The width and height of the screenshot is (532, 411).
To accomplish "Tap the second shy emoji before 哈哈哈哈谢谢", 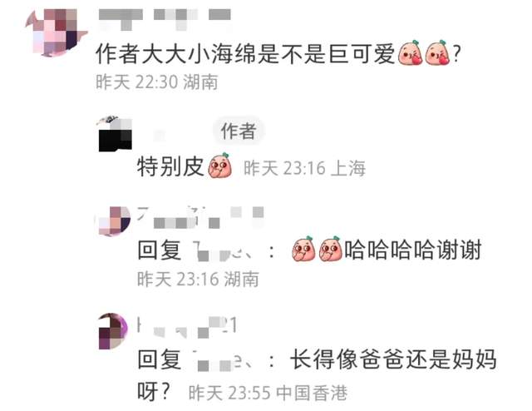I will (331, 249).
